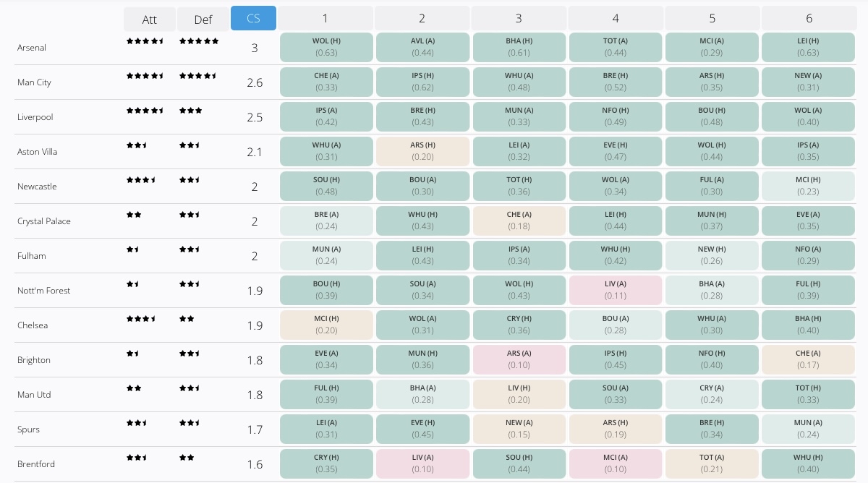Click Liverpool's defence star rating

pos(190,111)
